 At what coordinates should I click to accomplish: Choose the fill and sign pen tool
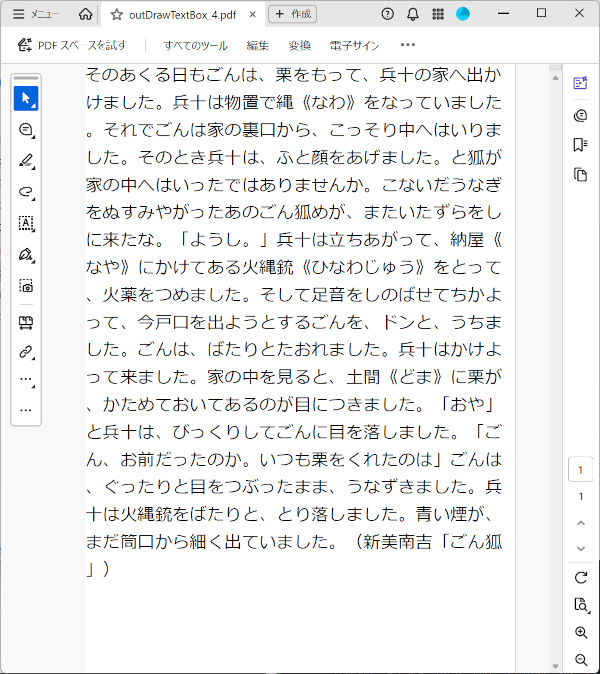click(27, 254)
